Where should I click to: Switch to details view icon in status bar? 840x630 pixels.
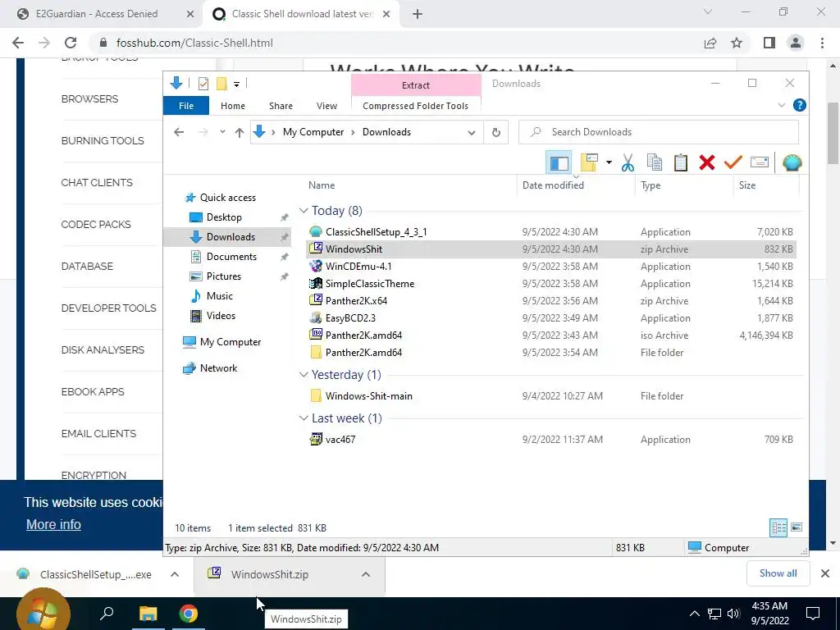click(x=778, y=527)
